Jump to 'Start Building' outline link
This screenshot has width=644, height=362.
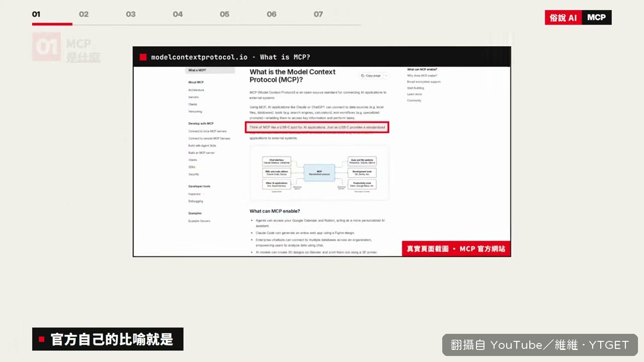[x=416, y=88]
